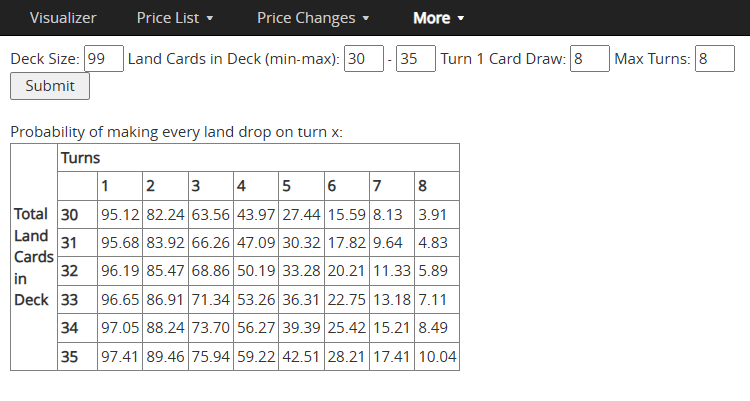Click the Total Land Cards in Deck label

click(x=34, y=257)
